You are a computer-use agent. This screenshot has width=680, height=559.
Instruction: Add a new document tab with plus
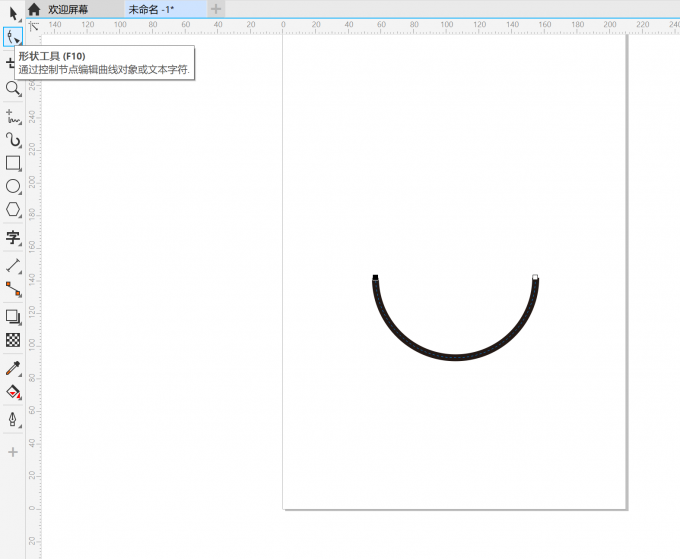pyautogui.click(x=216, y=9)
